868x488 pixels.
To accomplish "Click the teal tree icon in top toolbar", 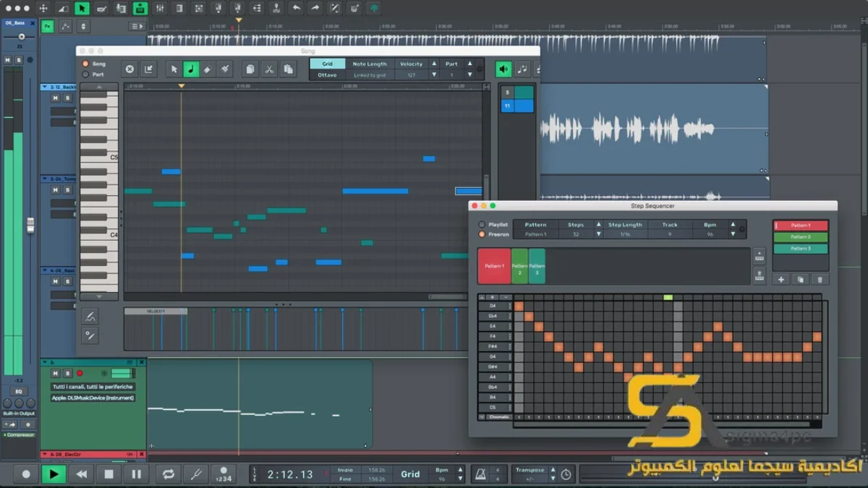I will [x=374, y=8].
